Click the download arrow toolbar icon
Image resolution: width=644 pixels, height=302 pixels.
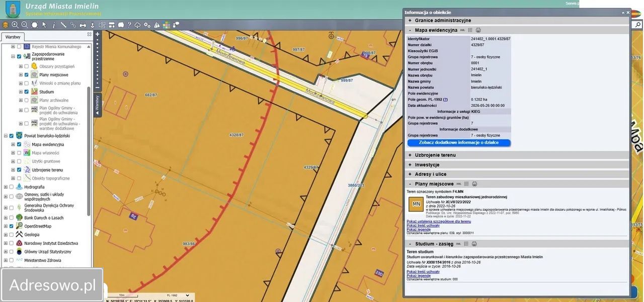(93, 25)
